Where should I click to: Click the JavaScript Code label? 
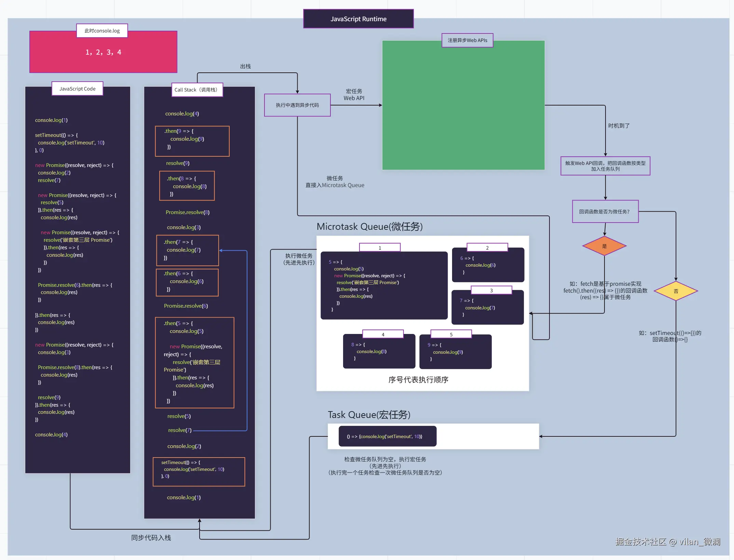(x=77, y=89)
